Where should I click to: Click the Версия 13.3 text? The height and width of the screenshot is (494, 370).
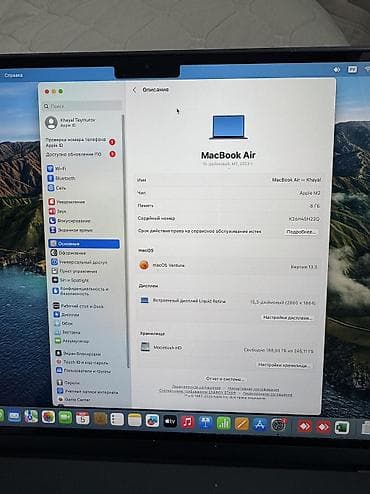[304, 267]
